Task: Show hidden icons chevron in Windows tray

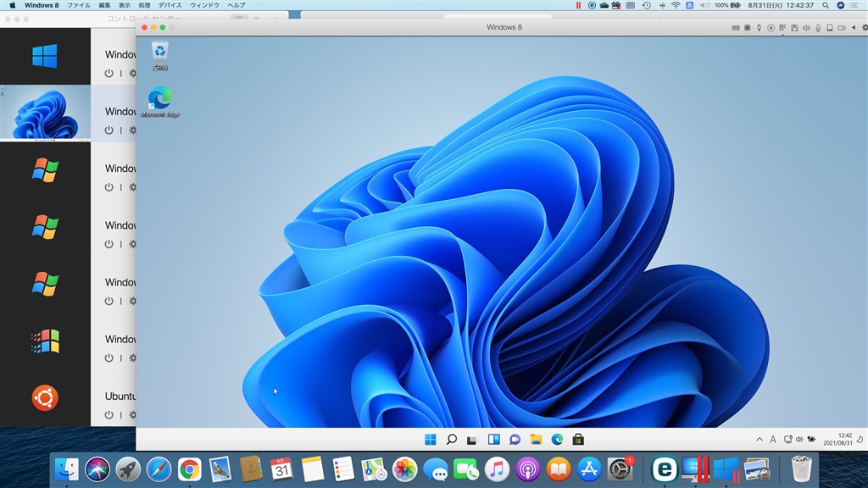Action: (x=759, y=440)
